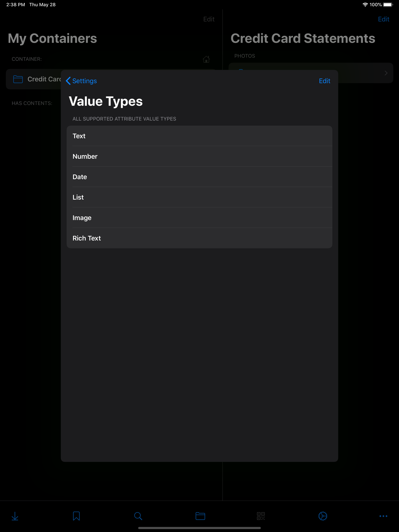399x532 pixels.
Task: Select the Number value type
Action: click(x=199, y=156)
